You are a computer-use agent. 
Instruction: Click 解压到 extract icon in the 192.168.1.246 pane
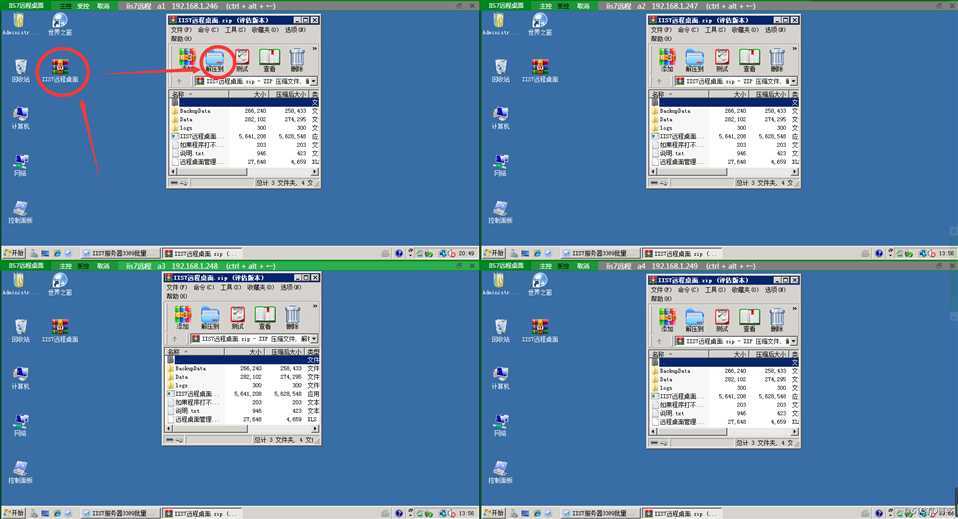[215, 60]
